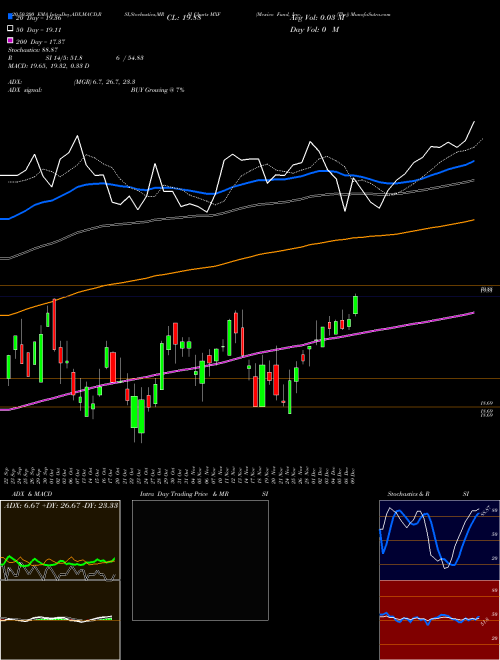Click the magenta 200 Day legend swatch
500x660 pixels.
pos(10,40)
